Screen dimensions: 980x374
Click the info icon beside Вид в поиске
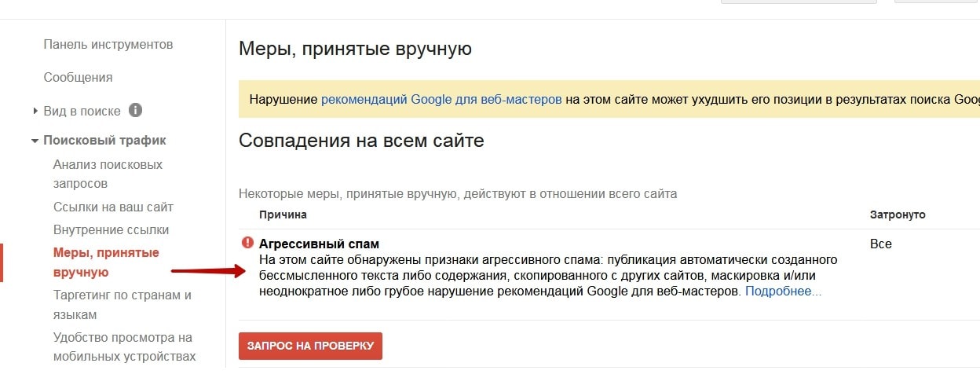(x=135, y=111)
